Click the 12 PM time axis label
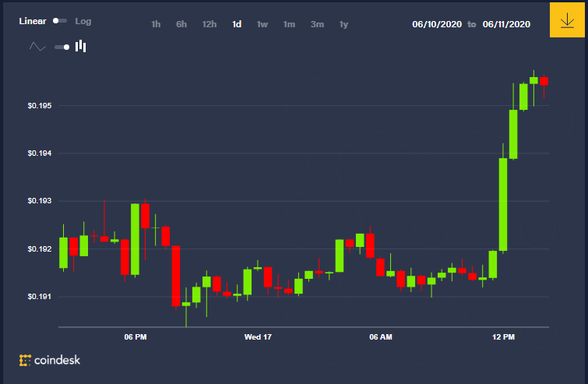588x384 pixels. click(503, 336)
